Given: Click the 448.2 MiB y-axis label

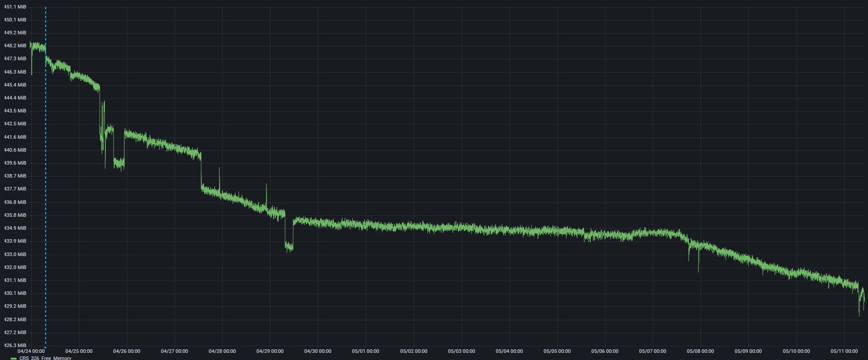Looking at the screenshot, I should (15, 46).
